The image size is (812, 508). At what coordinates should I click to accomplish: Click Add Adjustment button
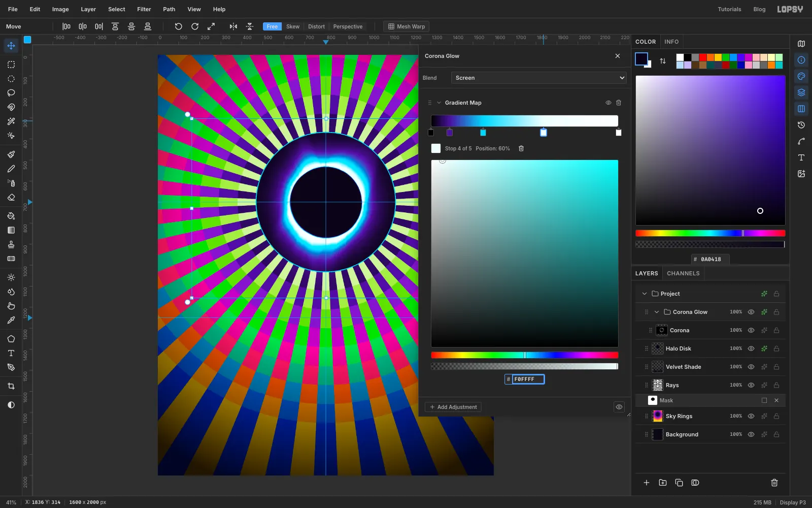pos(453,407)
